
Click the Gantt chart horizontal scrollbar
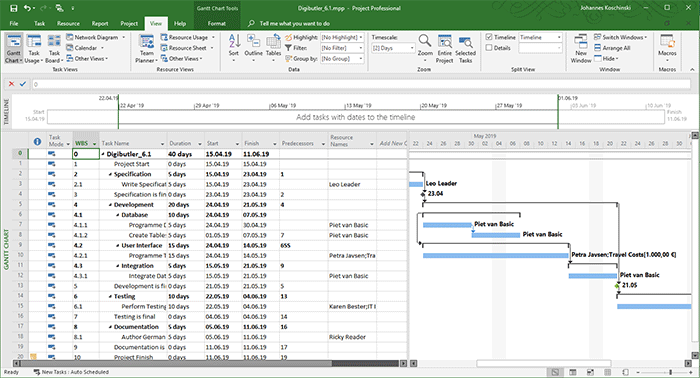pos(543,363)
